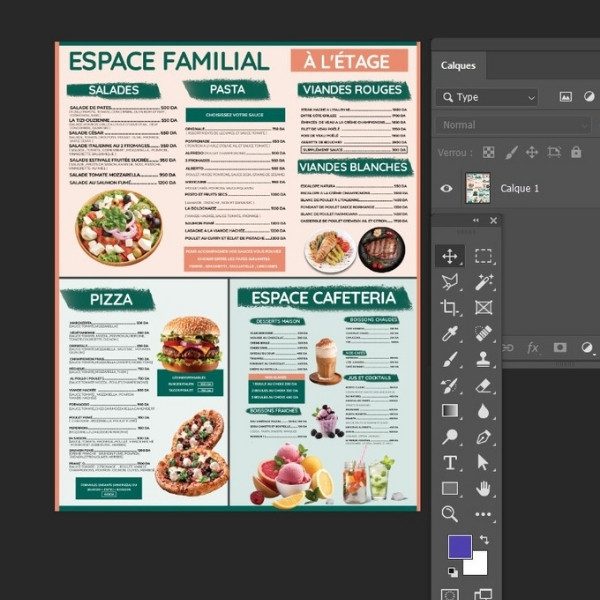Screen dimensions: 600x600
Task: Switch to the Calques tab
Action: coord(458,65)
